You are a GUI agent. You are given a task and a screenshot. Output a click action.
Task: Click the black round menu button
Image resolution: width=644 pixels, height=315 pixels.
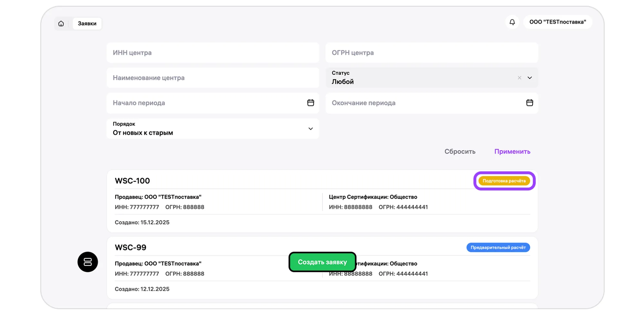click(x=88, y=262)
